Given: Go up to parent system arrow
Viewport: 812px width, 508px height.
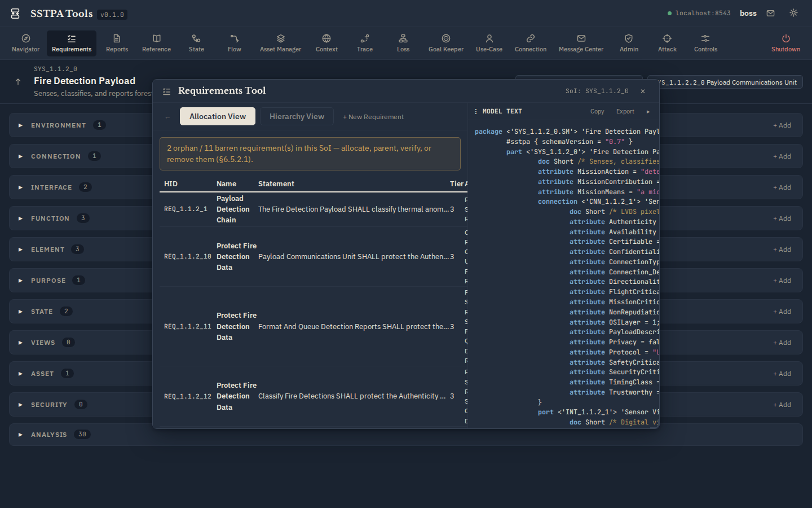Looking at the screenshot, I should (18, 82).
